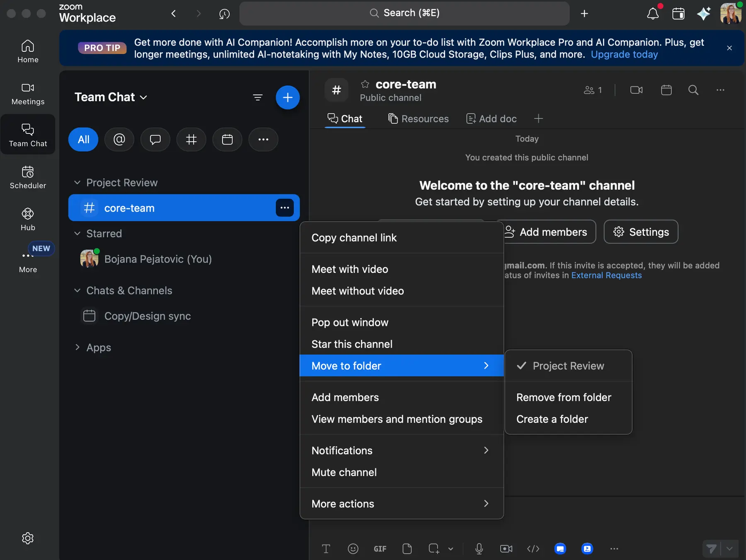Open Bojana Pejatovic (You) chat
This screenshot has width=746, height=560.
pyautogui.click(x=184, y=259)
